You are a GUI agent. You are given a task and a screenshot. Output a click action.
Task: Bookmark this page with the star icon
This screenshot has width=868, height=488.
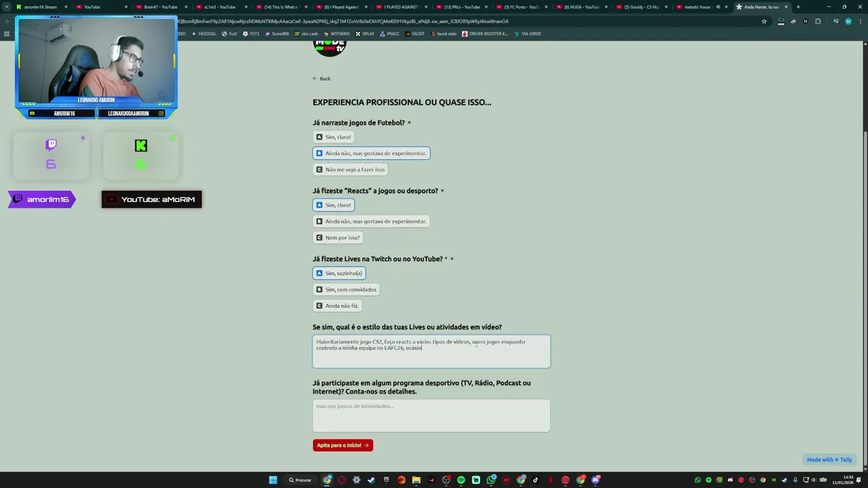764,21
